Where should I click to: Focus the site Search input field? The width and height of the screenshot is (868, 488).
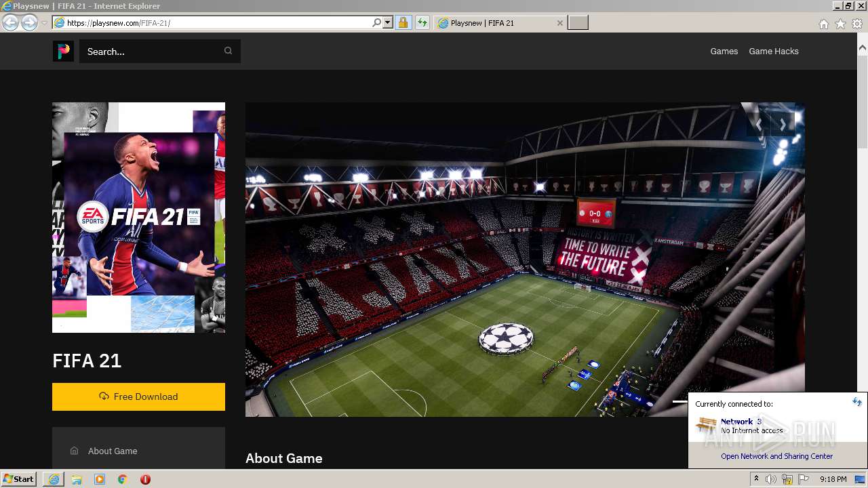[160, 51]
